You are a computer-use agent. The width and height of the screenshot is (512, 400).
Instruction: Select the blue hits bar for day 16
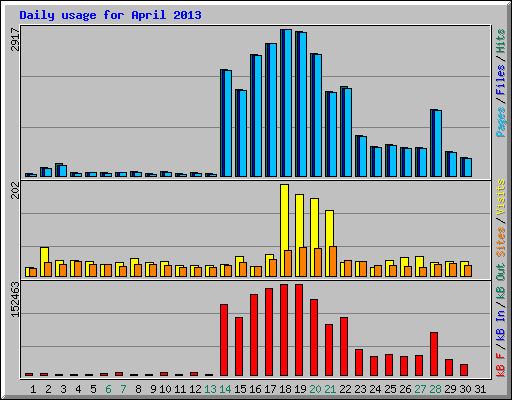click(x=256, y=116)
